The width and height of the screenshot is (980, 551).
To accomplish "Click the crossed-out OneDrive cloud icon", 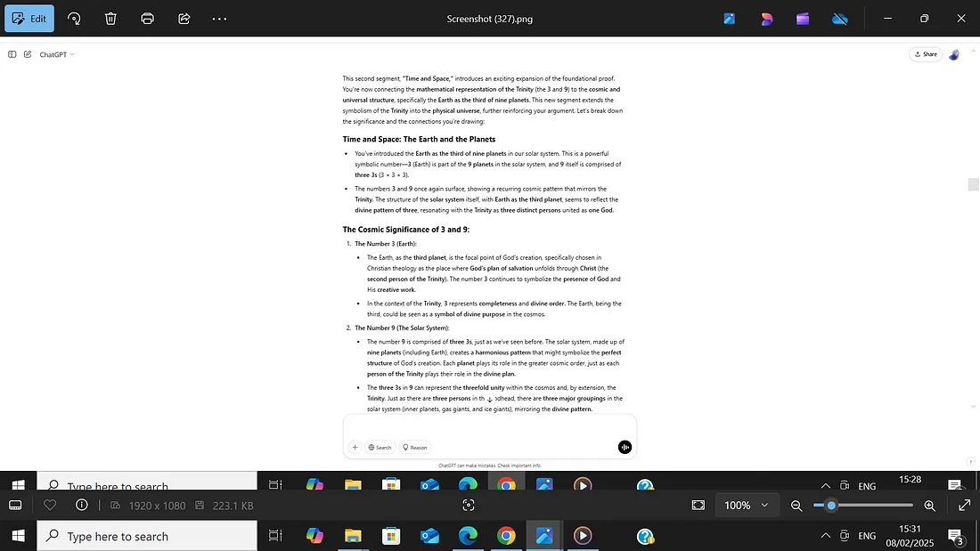I will (x=840, y=19).
